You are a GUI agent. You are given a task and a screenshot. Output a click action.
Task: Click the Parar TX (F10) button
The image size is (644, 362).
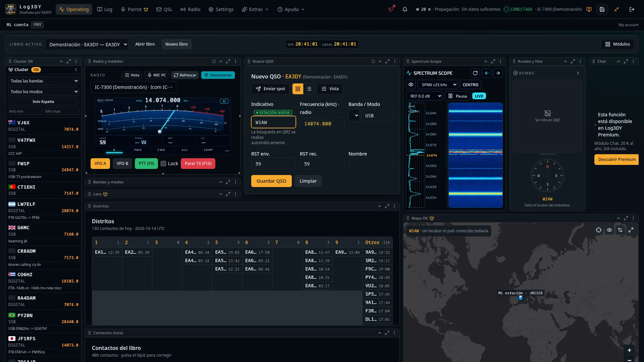[x=198, y=164]
